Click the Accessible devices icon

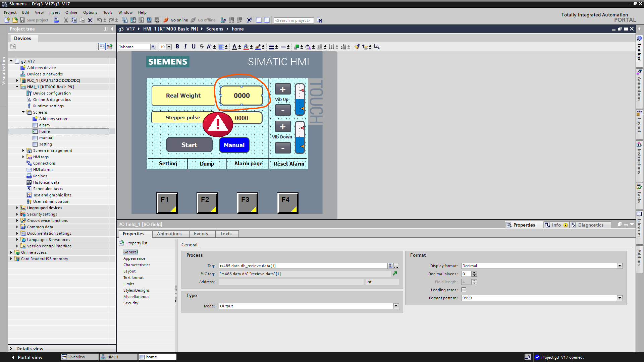(x=223, y=20)
